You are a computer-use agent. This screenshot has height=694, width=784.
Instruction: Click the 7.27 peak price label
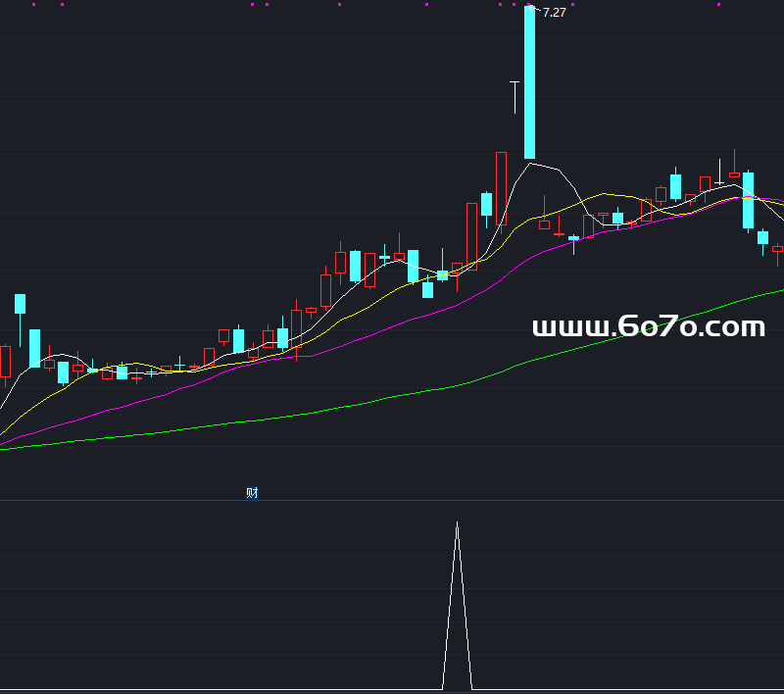554,13
